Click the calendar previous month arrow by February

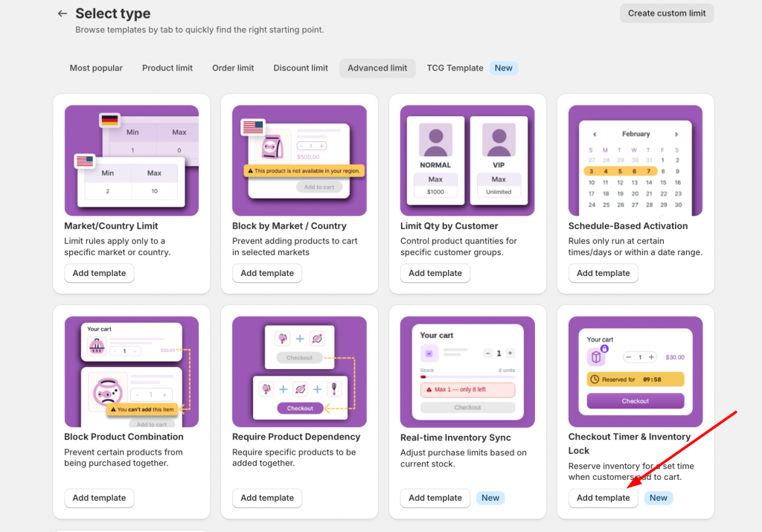click(x=595, y=134)
